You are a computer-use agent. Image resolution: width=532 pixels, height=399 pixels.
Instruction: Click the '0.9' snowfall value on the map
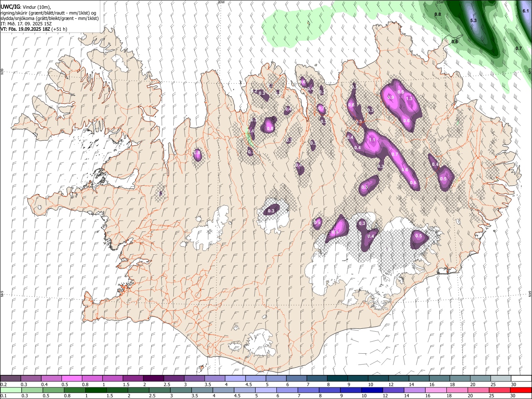pyautogui.click(x=391, y=97)
